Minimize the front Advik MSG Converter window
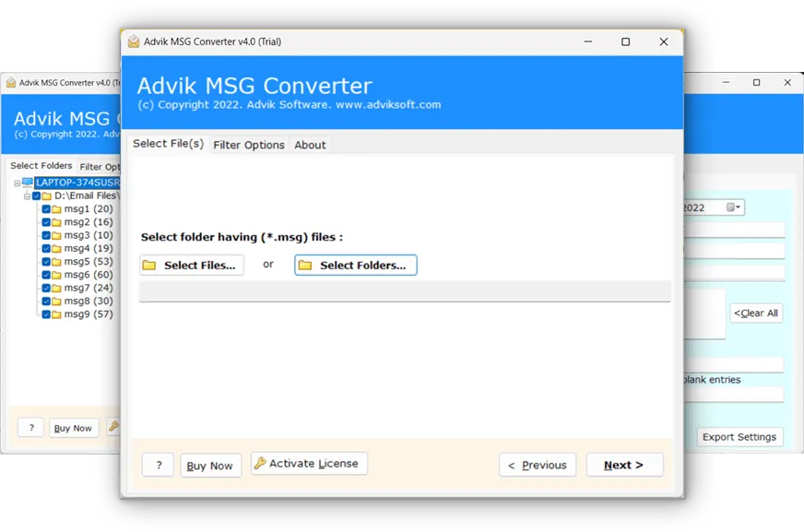This screenshot has height=532, width=804. (x=588, y=41)
